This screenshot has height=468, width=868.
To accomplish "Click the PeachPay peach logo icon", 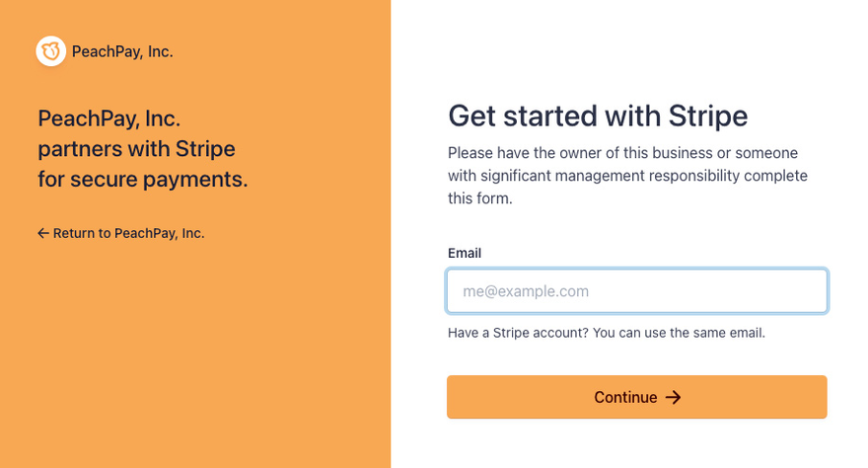I will click(x=51, y=51).
